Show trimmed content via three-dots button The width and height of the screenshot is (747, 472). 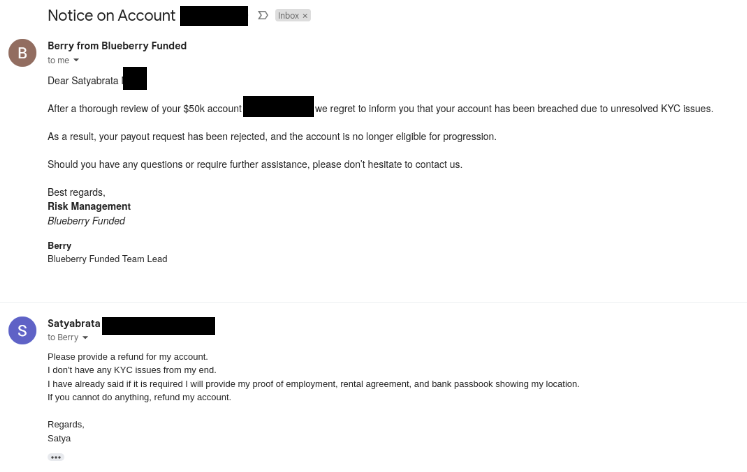[x=56, y=457]
